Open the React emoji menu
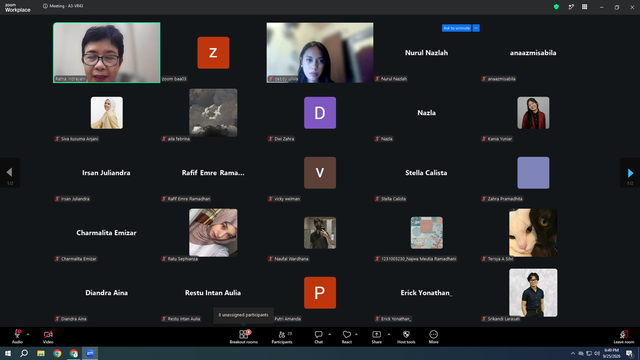 347,337
